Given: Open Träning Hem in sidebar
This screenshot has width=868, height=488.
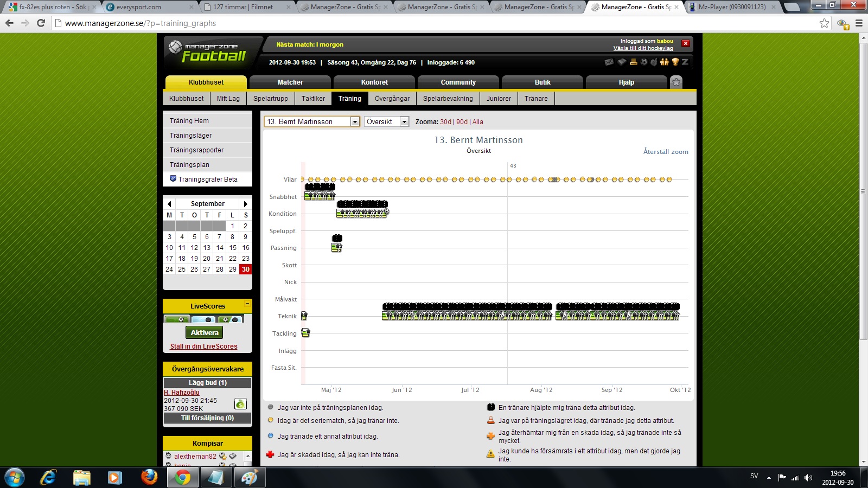Looking at the screenshot, I should [207, 121].
